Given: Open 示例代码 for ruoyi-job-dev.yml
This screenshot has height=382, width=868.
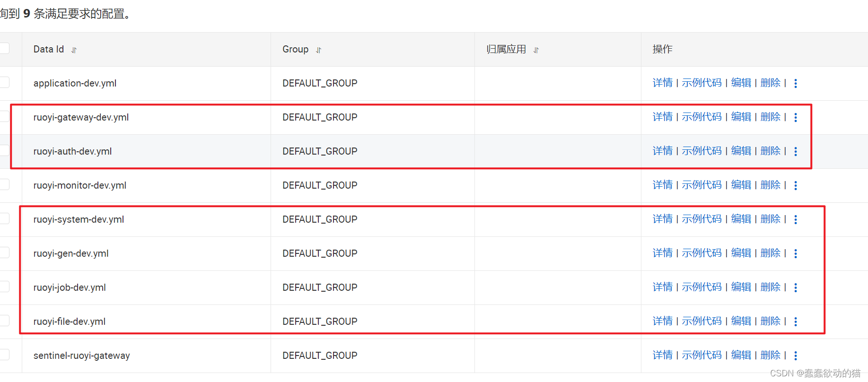Looking at the screenshot, I should [701, 287].
